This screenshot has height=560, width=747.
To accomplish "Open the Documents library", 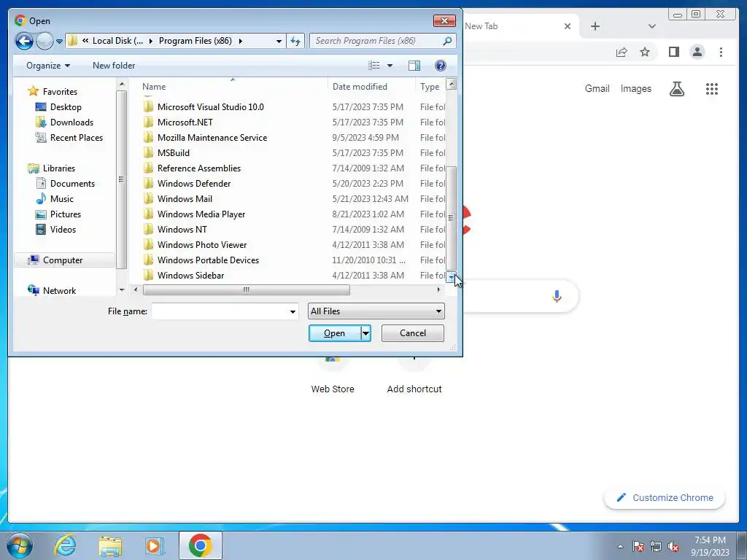I will click(72, 183).
